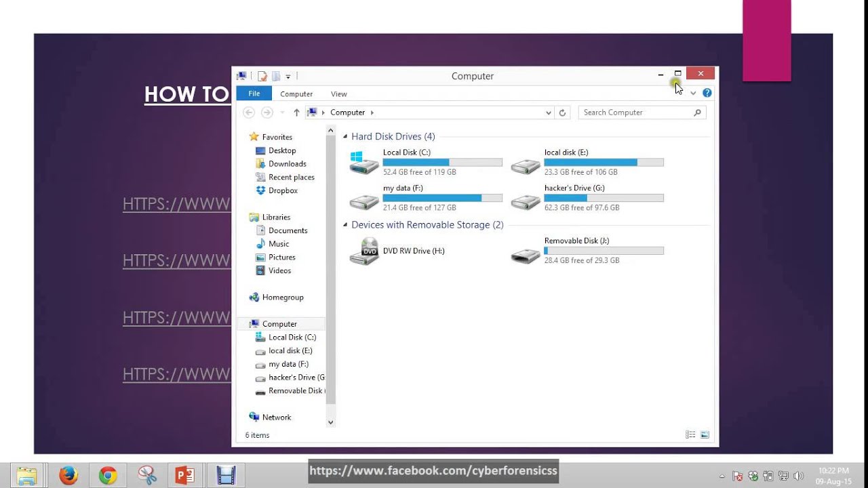Open File Explorer from the taskbar

[28, 475]
